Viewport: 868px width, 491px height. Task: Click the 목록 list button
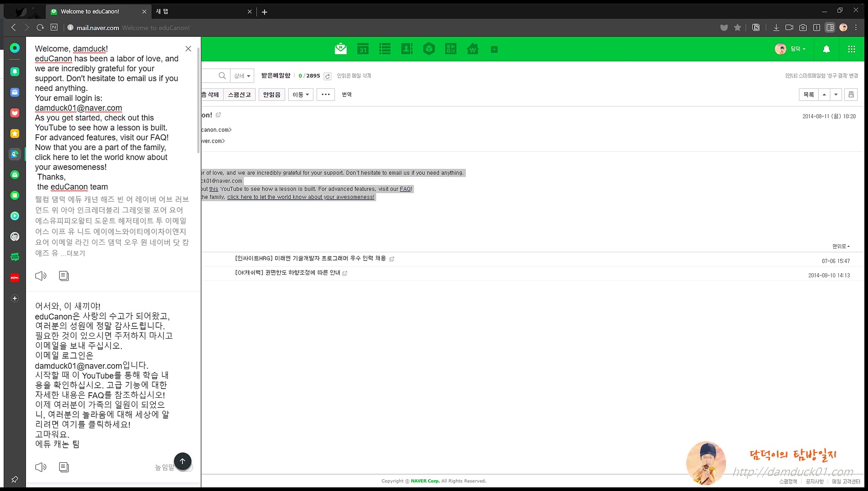[x=808, y=95]
